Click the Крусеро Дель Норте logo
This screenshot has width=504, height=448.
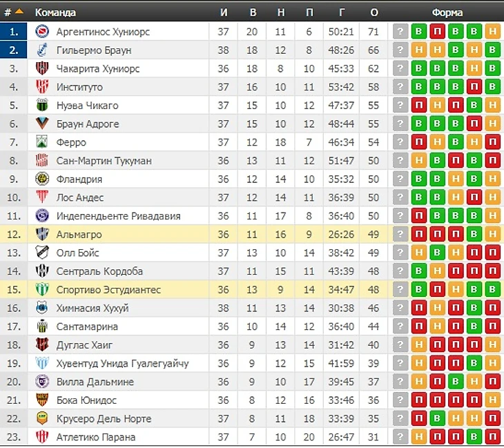42,418
